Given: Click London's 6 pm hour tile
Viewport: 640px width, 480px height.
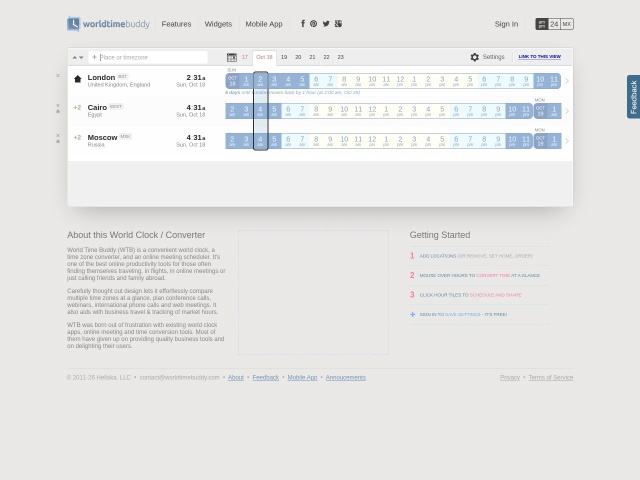Looking at the screenshot, I should (484, 81).
